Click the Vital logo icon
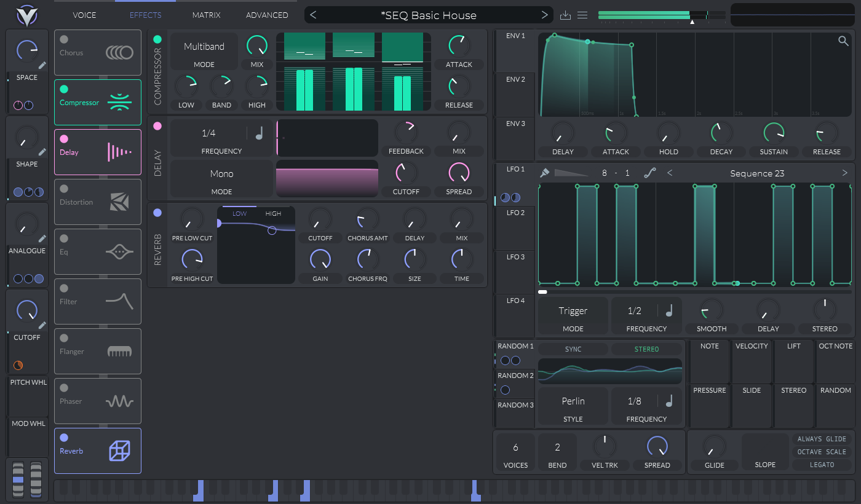This screenshot has height=504, width=861. pos(26,15)
